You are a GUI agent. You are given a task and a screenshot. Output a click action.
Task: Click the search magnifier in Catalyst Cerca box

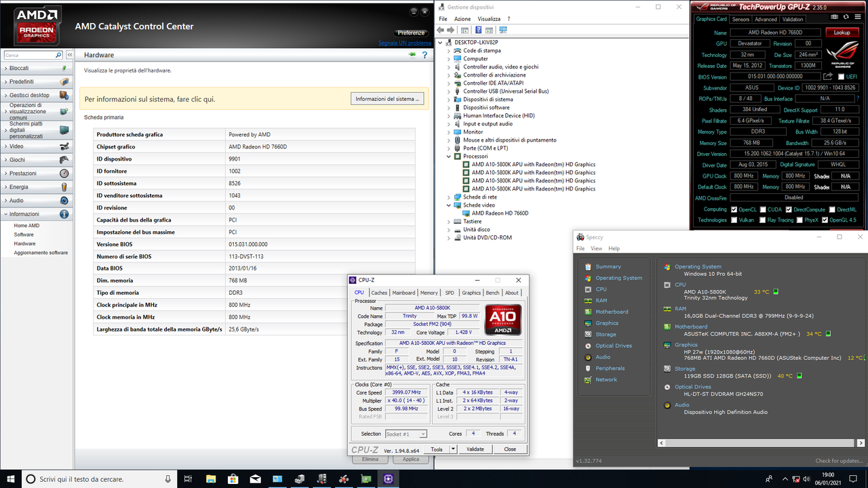click(x=58, y=55)
